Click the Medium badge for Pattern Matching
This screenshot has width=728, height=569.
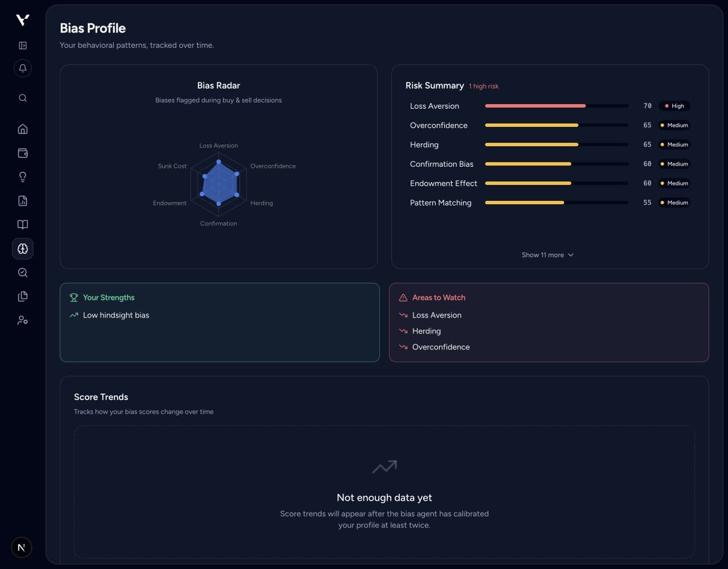click(674, 203)
